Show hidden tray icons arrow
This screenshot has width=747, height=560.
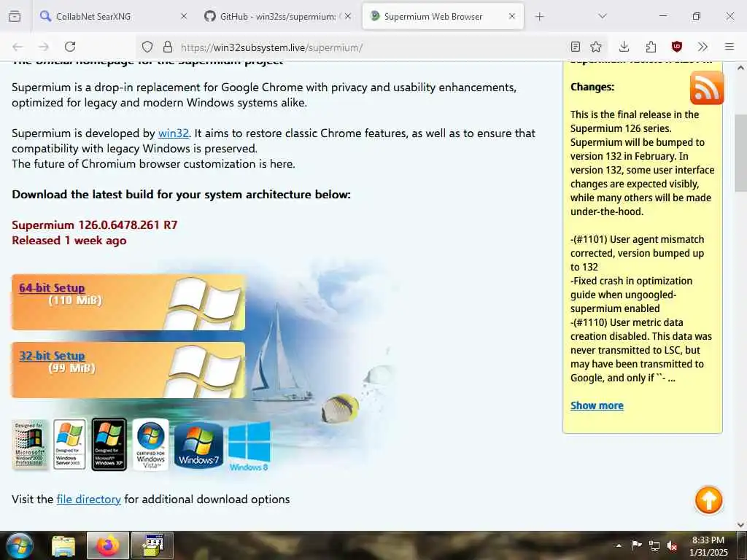tap(619, 545)
